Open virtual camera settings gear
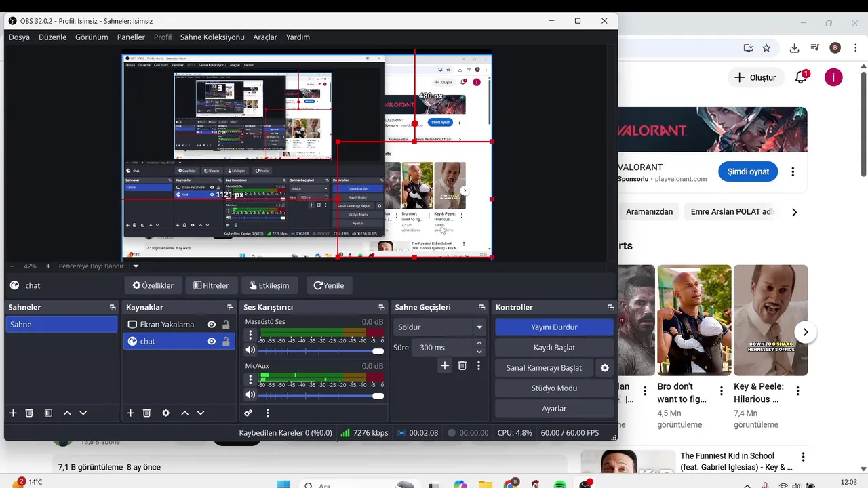This screenshot has height=488, width=868. click(605, 368)
